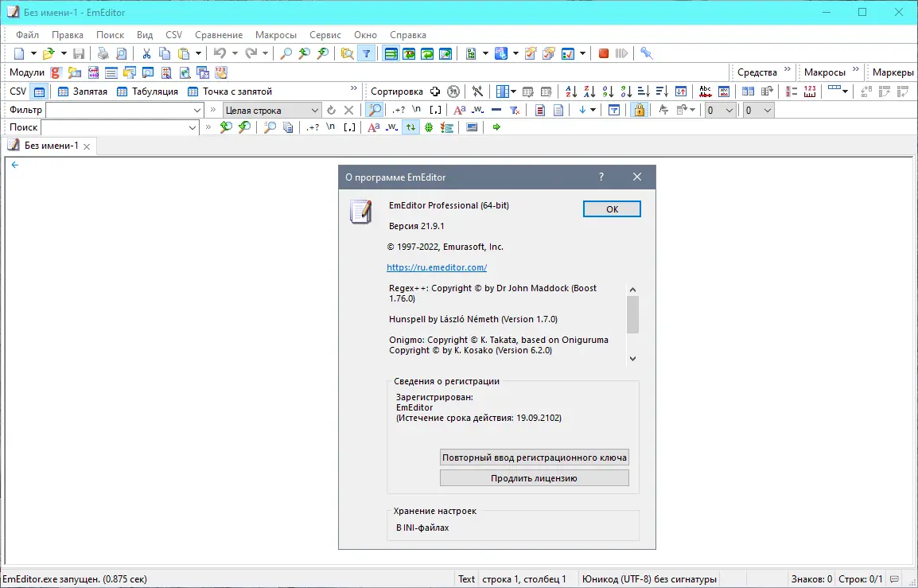Open the dropdown arrow next to New file

coord(33,53)
